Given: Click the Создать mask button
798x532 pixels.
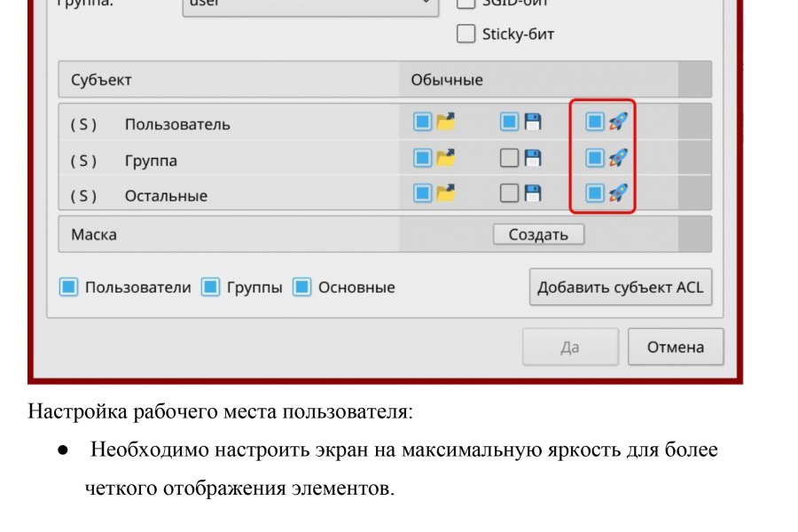Looking at the screenshot, I should (538, 234).
